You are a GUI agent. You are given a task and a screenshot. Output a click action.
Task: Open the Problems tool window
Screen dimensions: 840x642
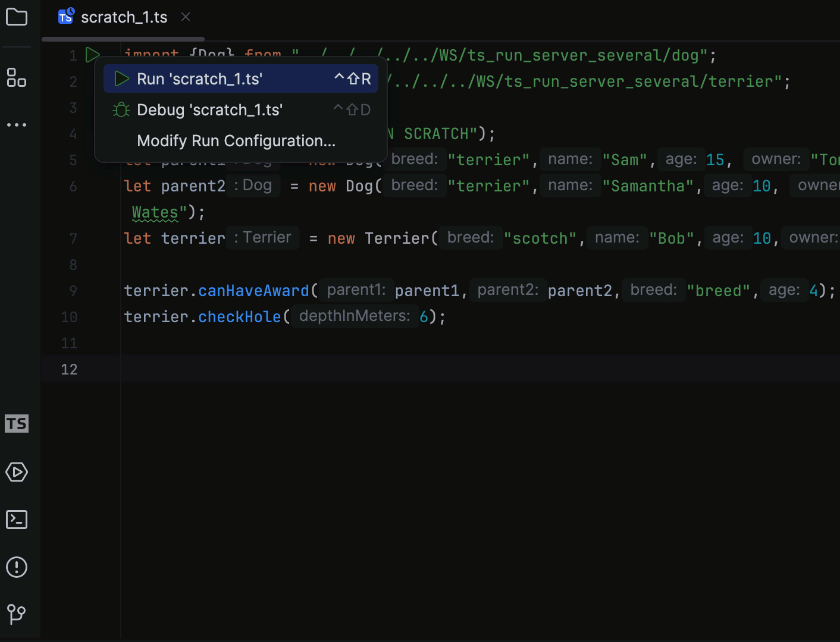click(x=16, y=567)
